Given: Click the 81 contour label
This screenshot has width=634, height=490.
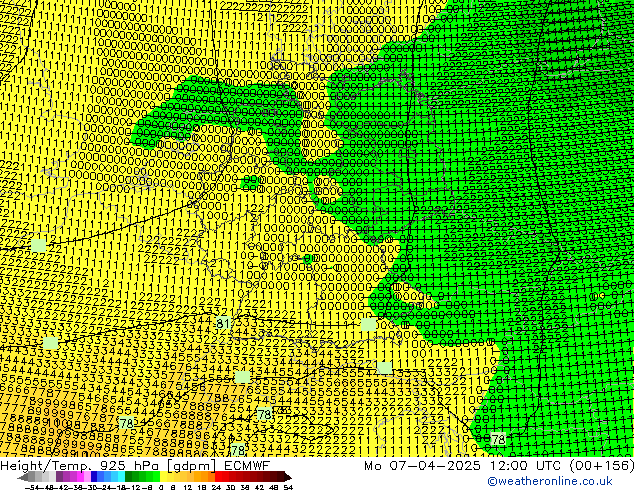Looking at the screenshot, I should 223,323.
